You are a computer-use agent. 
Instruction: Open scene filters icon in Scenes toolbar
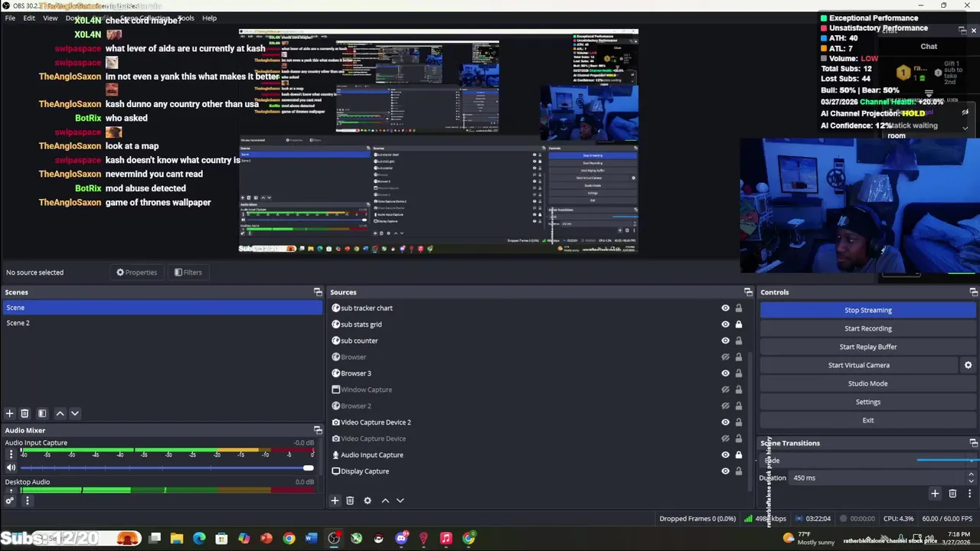point(42,413)
